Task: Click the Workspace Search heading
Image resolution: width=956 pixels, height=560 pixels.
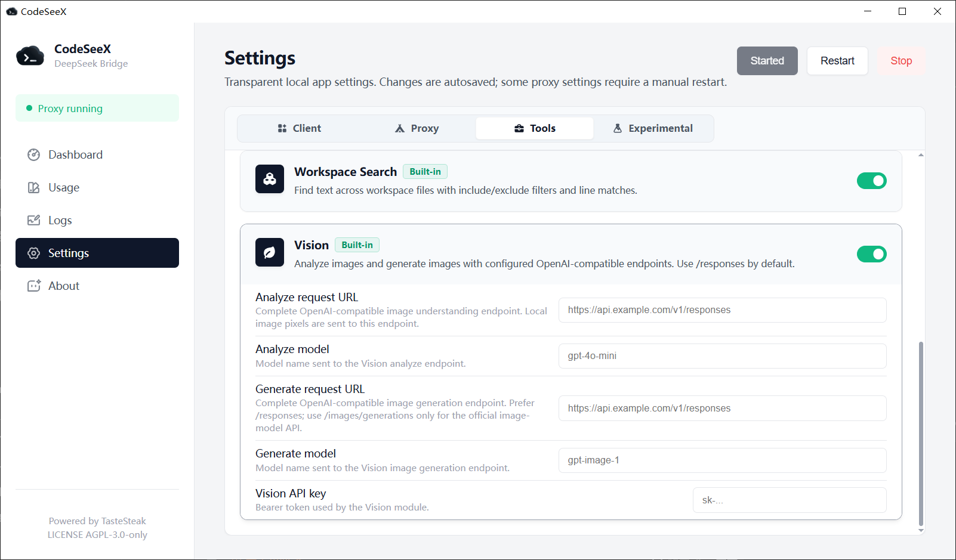Action: point(346,172)
